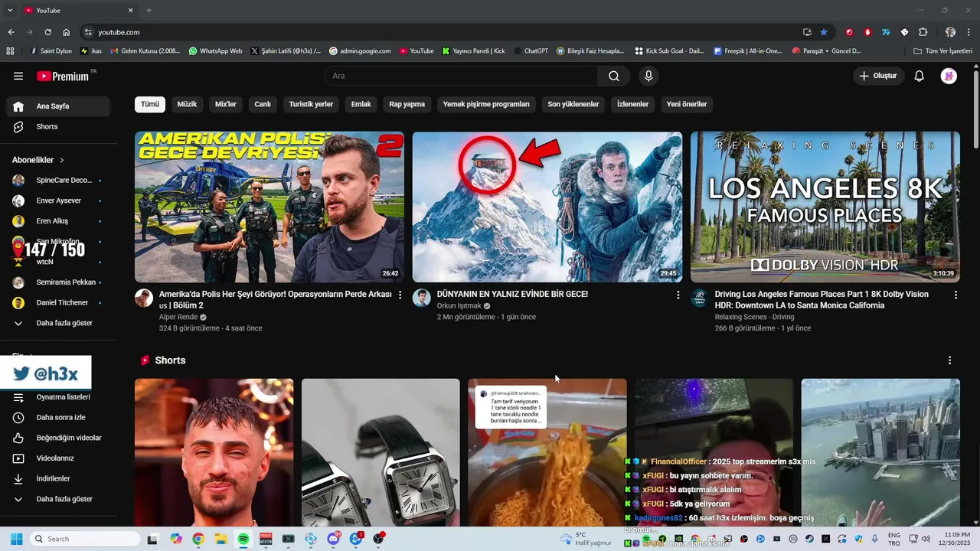980x551 pixels.
Task: Play the Los Angeles 8K thumbnail
Action: (825, 207)
